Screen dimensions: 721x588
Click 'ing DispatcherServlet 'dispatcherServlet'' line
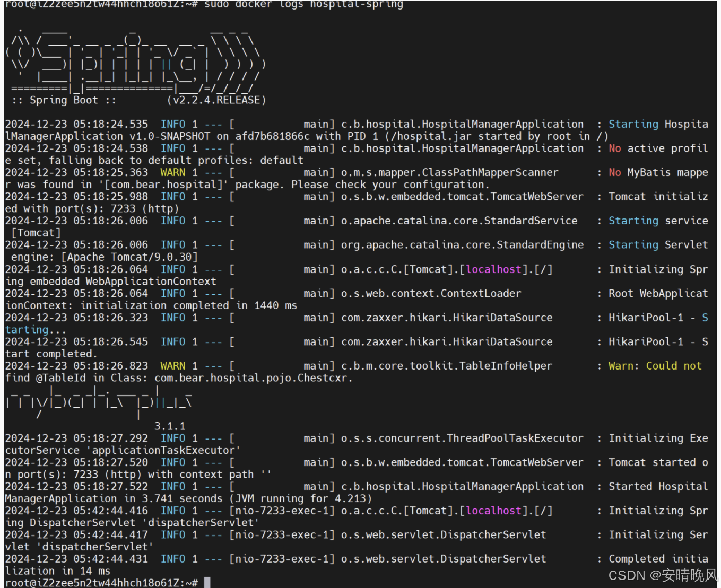[x=132, y=523]
